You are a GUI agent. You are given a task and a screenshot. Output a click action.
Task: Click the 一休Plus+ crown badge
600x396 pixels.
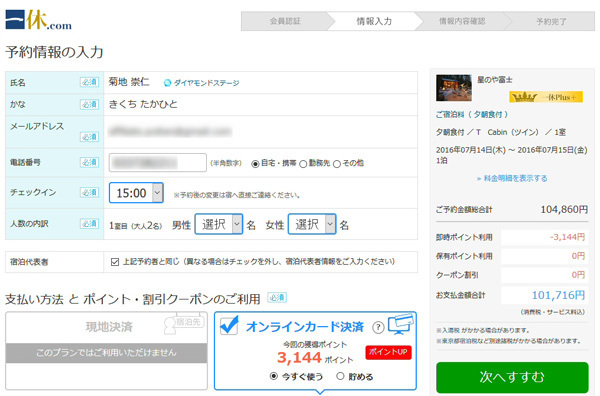tap(546, 97)
